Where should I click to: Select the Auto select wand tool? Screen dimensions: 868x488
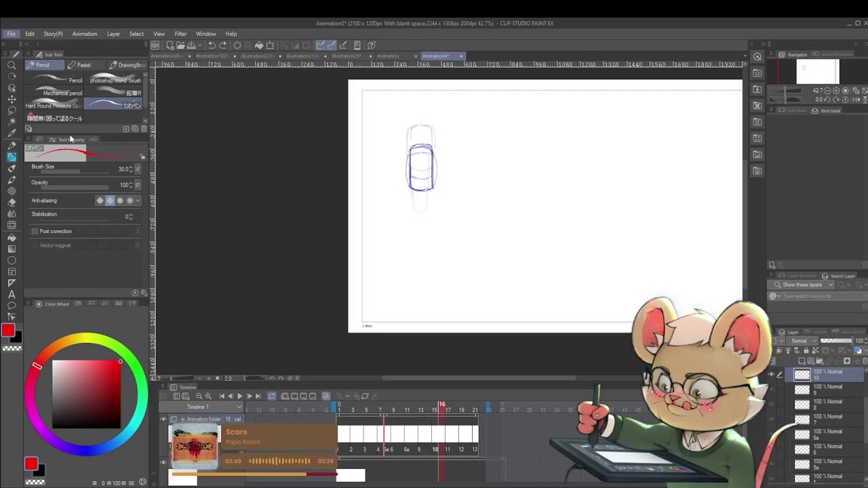tap(12, 122)
